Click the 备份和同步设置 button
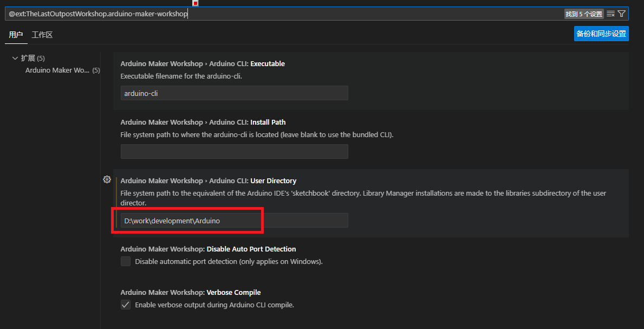 (x=601, y=34)
